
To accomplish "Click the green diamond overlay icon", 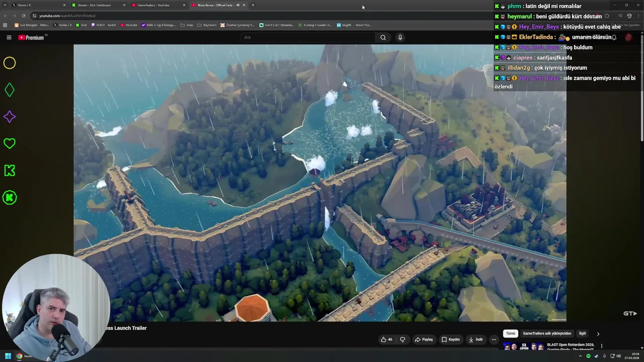I will click(10, 90).
